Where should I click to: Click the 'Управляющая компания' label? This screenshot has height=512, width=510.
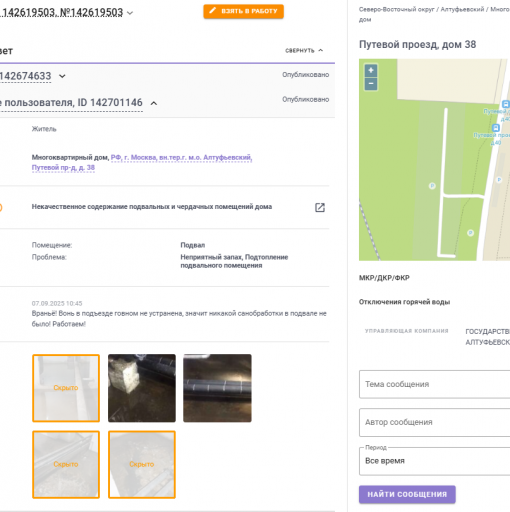(x=406, y=331)
